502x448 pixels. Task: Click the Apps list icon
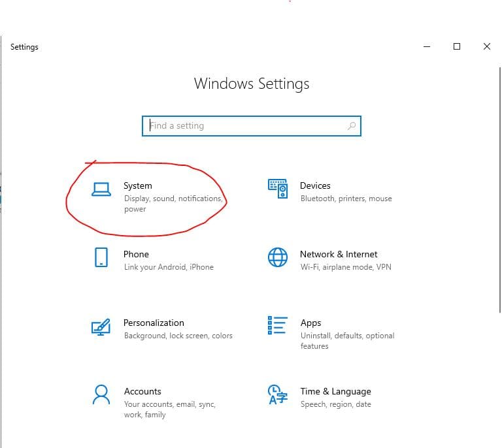click(278, 325)
